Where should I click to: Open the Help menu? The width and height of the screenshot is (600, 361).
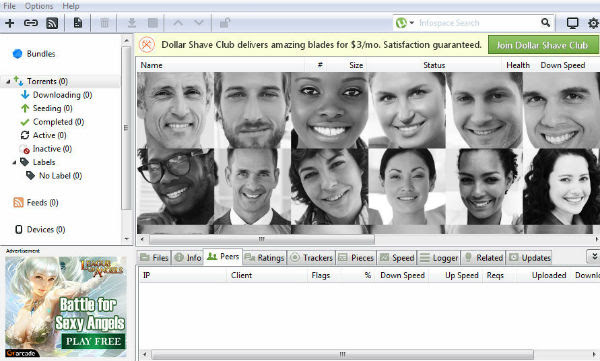click(x=70, y=6)
